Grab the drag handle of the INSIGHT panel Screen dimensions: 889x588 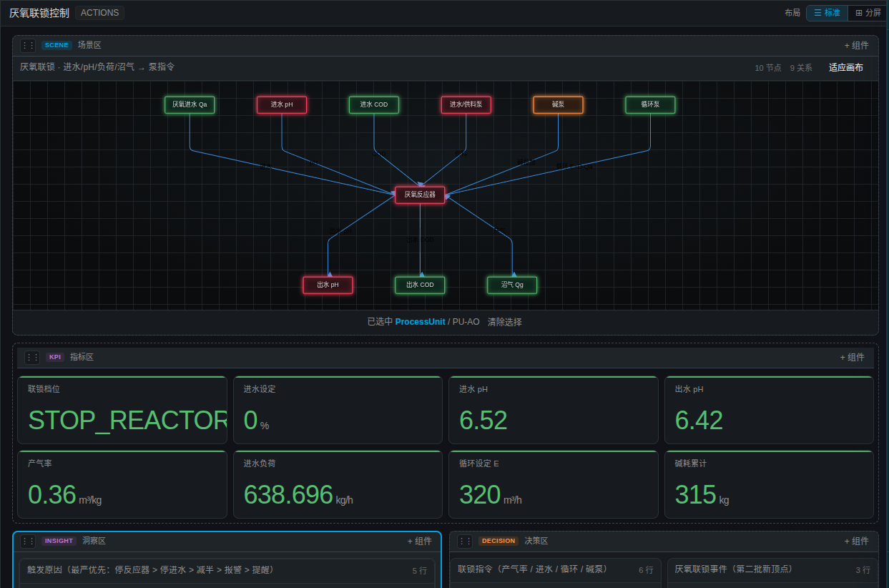[x=28, y=541]
